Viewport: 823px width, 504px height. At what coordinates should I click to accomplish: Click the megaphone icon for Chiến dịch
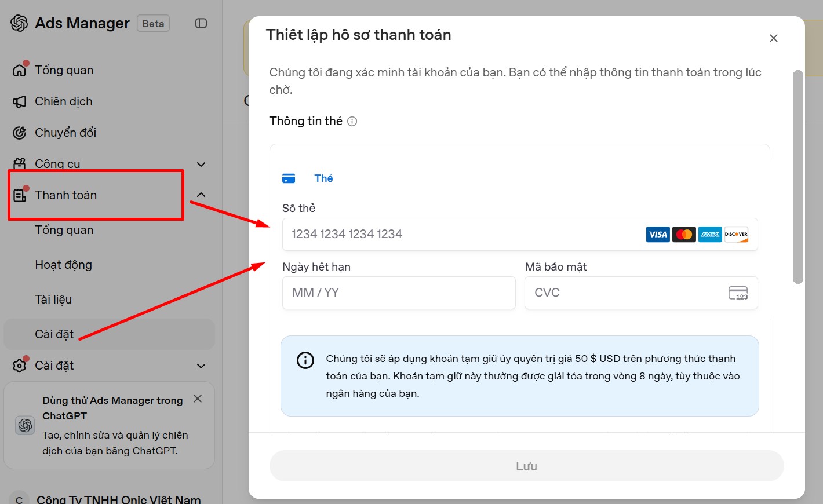click(x=20, y=101)
